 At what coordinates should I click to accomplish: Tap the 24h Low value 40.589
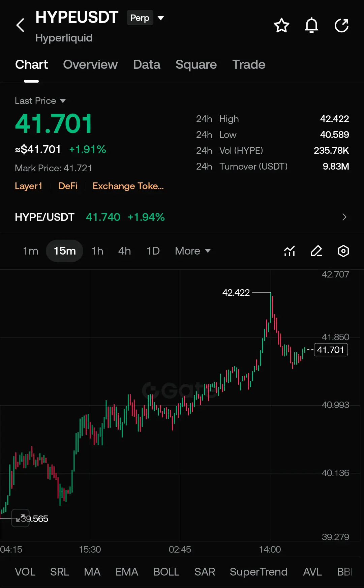tap(334, 135)
